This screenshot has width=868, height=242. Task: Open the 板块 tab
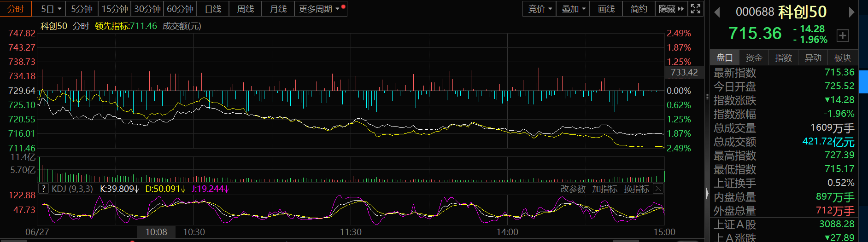[x=843, y=58]
